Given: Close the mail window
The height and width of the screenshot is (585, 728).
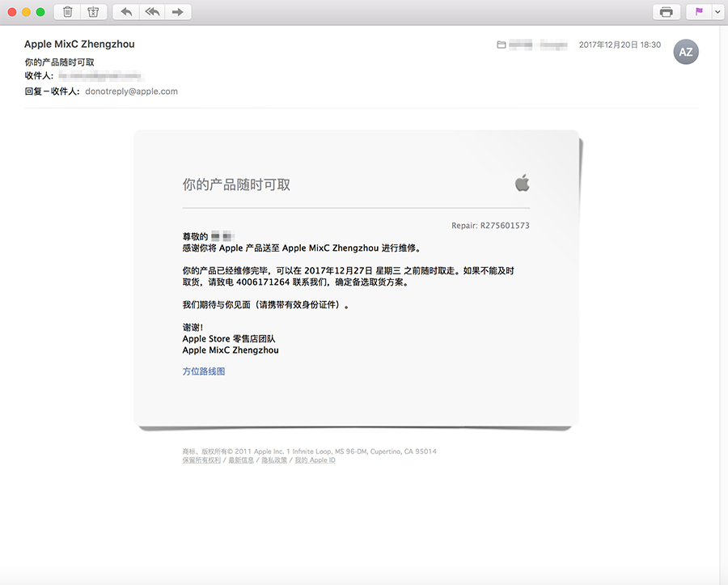Looking at the screenshot, I should pyautogui.click(x=12, y=12).
